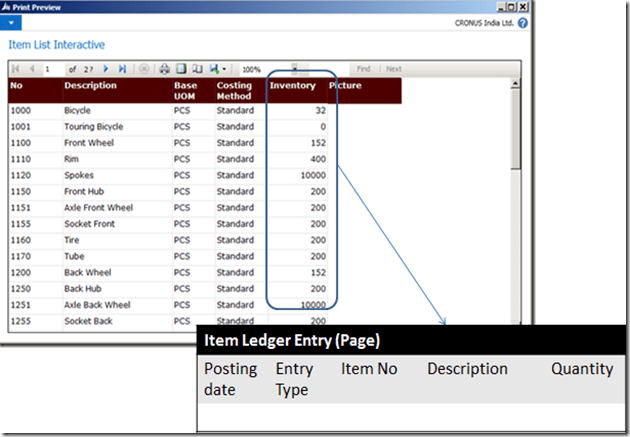Click the Export save icon
The width and height of the screenshot is (630, 437).
(213, 69)
